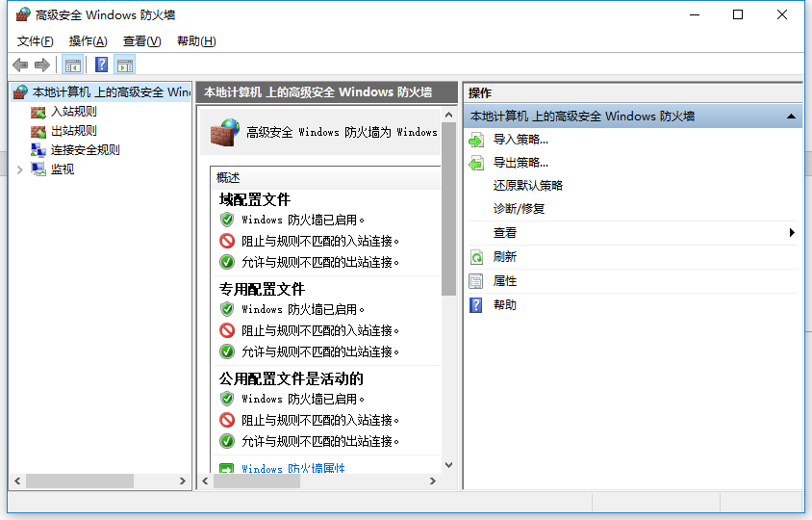Open the 文件(F) menu
The image size is (812, 520).
click(x=35, y=41)
